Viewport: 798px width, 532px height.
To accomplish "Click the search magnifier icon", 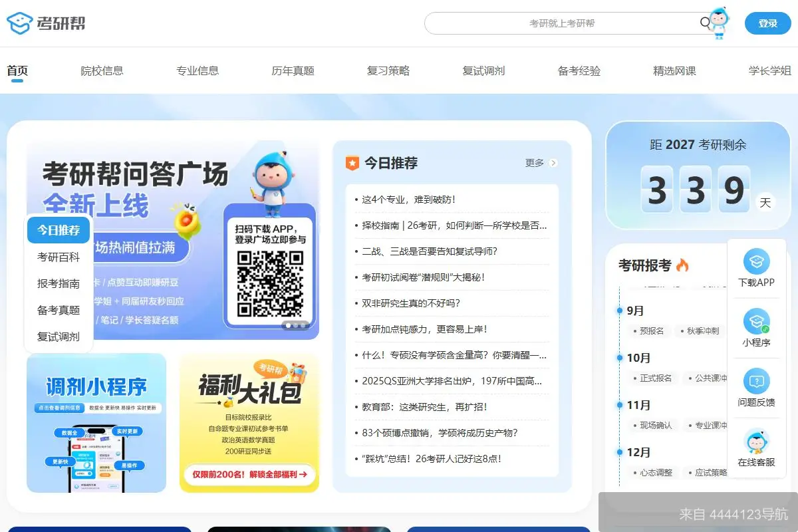I will pyautogui.click(x=705, y=23).
